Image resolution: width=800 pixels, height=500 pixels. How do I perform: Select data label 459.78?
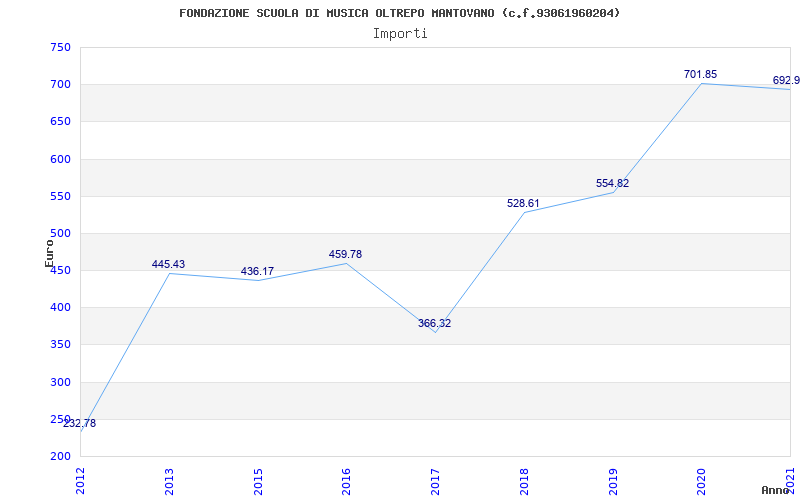point(345,254)
